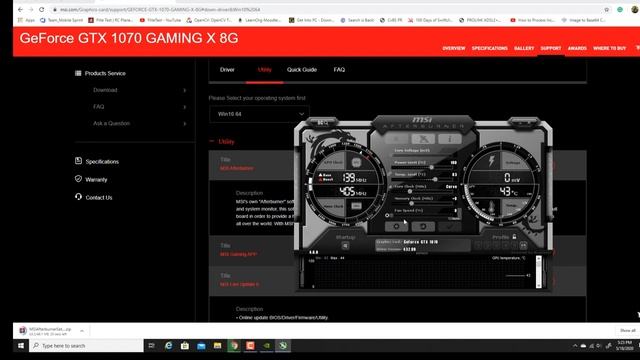Click Show all downloads button
This screenshot has height=360, width=640.
click(627, 330)
